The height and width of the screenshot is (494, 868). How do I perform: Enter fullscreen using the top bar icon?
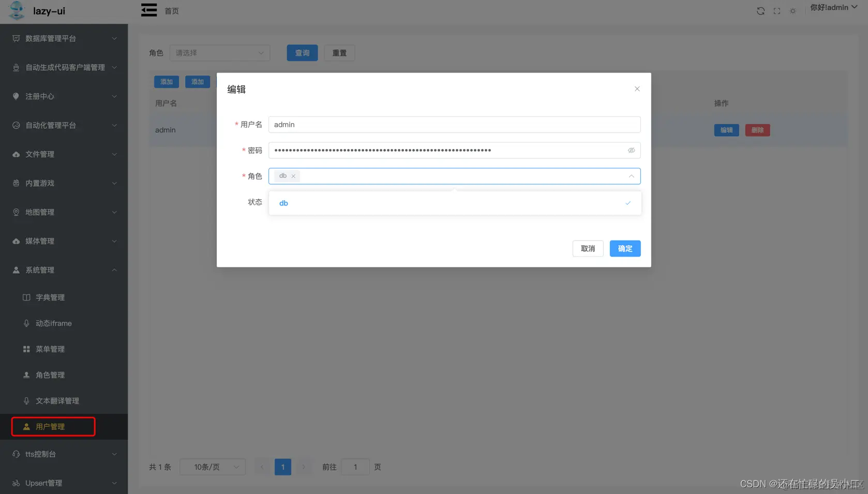tap(777, 11)
